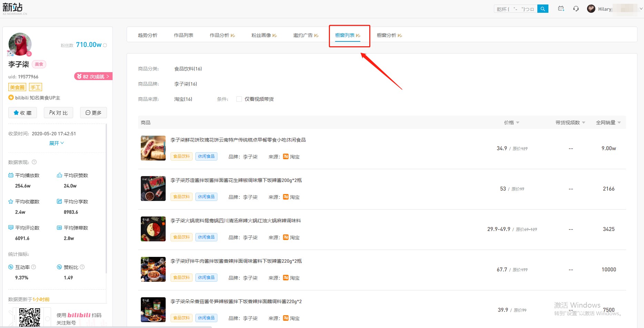Click the PK对比 button
Image resolution: width=644 pixels, height=328 pixels.
[58, 113]
